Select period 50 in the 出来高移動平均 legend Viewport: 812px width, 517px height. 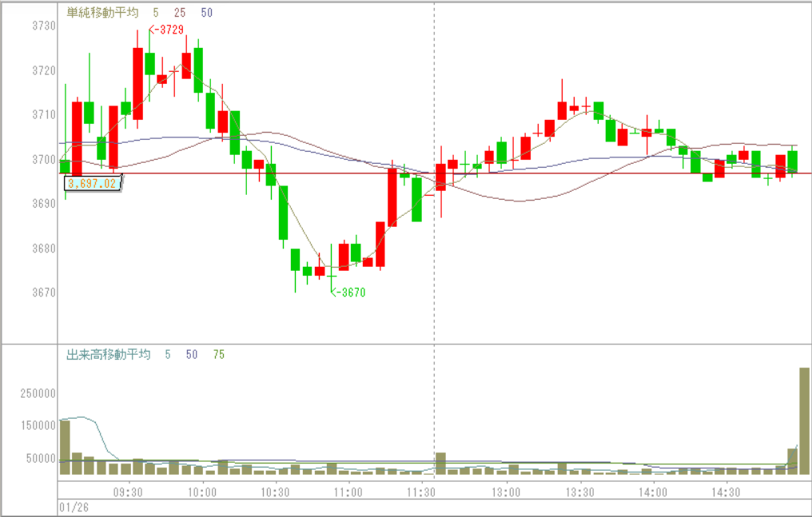[x=192, y=355]
